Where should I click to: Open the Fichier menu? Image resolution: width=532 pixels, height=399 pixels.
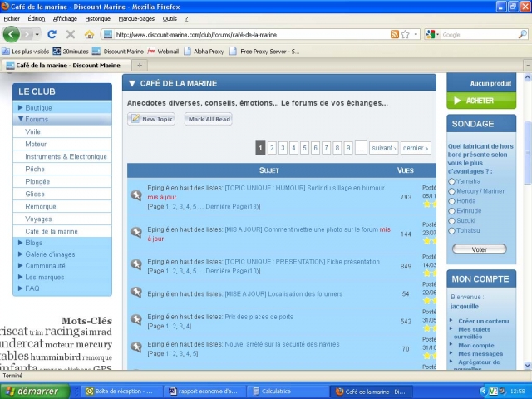(x=12, y=19)
